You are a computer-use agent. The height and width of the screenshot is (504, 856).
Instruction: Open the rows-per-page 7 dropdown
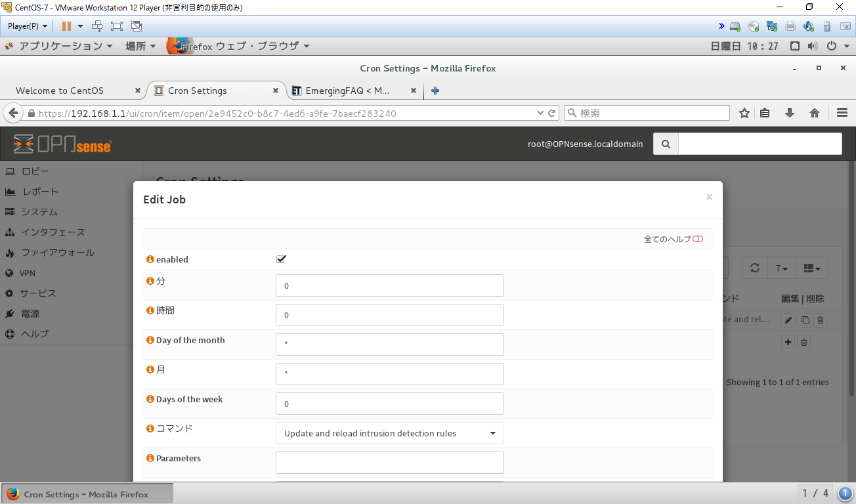click(x=781, y=268)
